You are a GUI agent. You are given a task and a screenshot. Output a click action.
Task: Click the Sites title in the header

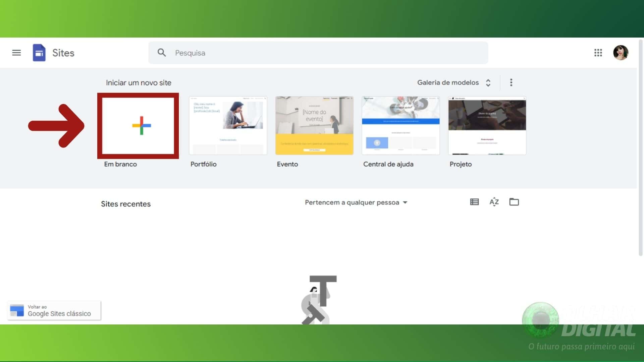[x=62, y=53]
